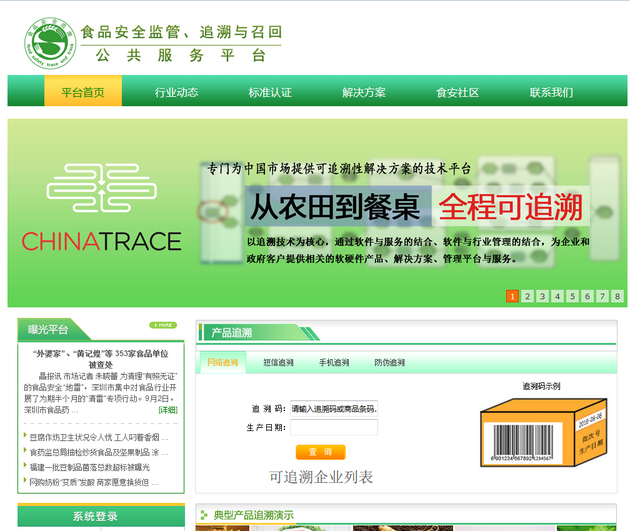Open the 平台首页 nav tab
The height and width of the screenshot is (531, 630).
(83, 91)
